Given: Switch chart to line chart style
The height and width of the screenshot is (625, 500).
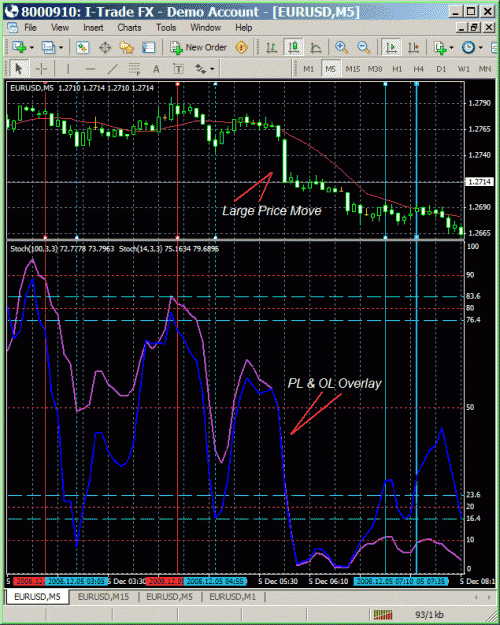Looking at the screenshot, I should [x=315, y=47].
